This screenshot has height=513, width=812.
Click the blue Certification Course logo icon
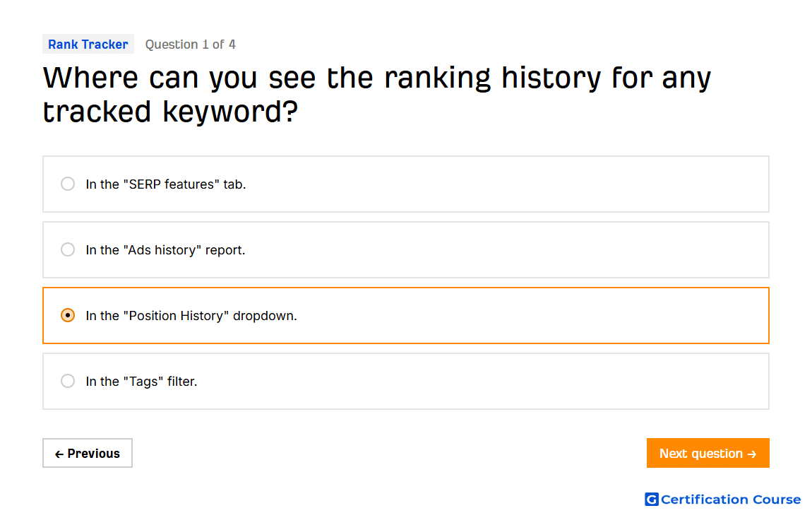click(652, 499)
